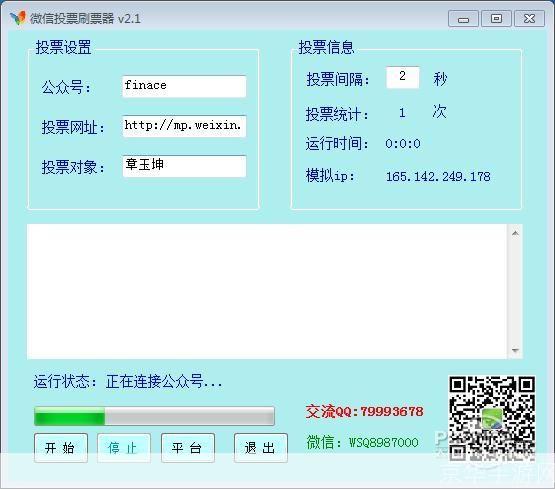Click the log area scroll up arrow

(x=515, y=233)
